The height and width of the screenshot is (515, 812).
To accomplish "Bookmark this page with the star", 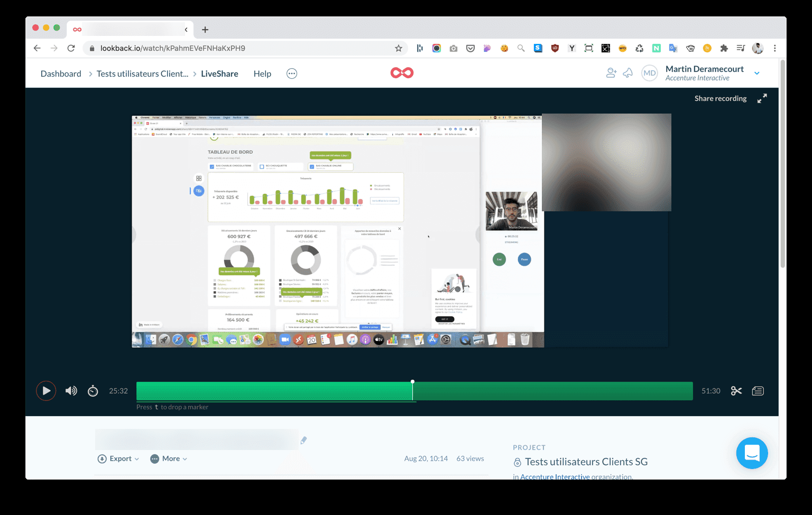I will tap(399, 48).
